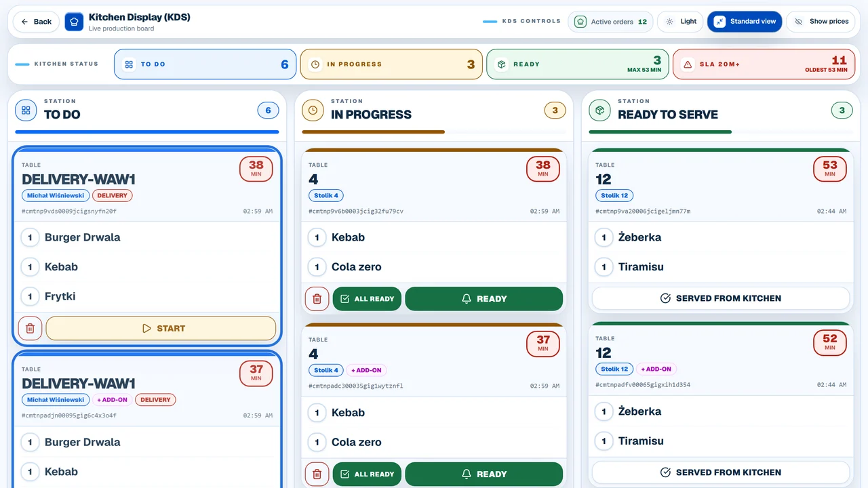868x488 pixels.
Task: Click the 53 MIN timer badge on table 12
Action: point(830,169)
